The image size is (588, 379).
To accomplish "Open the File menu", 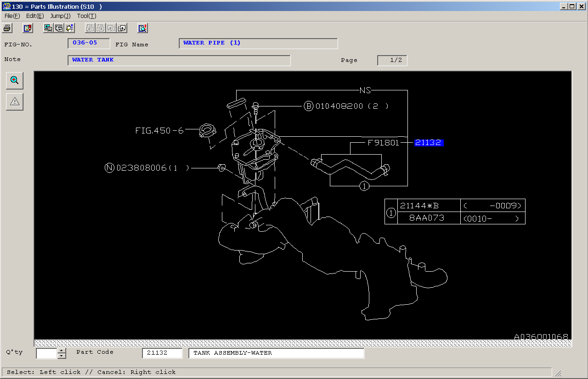I will pos(12,16).
